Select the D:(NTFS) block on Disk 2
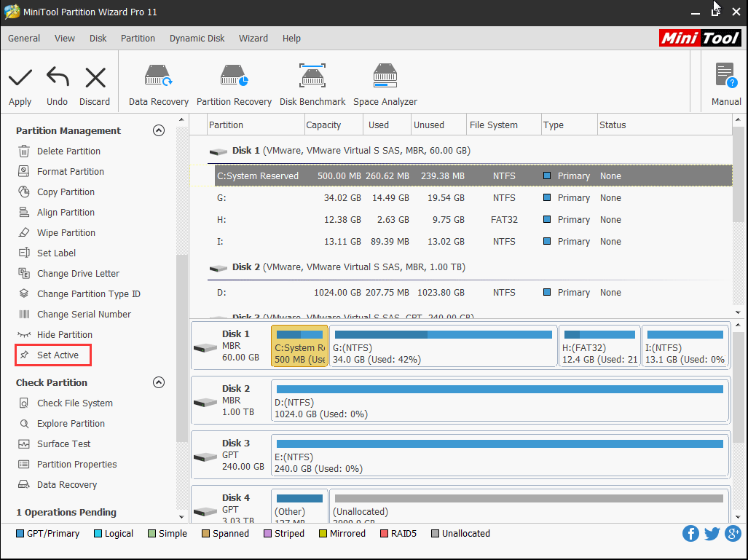This screenshot has height=560, width=748. pyautogui.click(x=500, y=401)
